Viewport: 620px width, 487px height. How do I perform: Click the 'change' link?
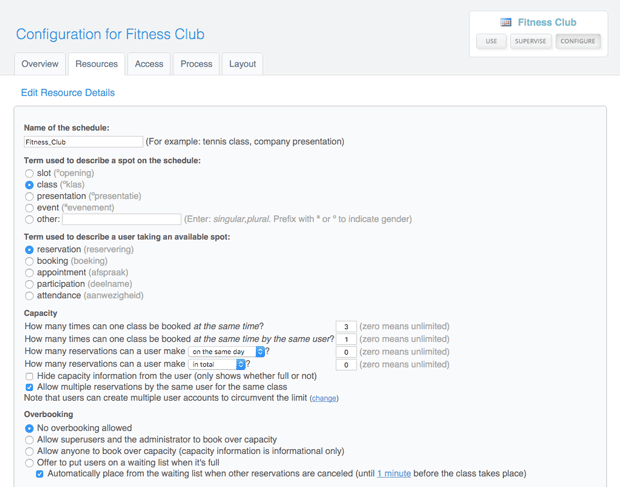(x=323, y=398)
